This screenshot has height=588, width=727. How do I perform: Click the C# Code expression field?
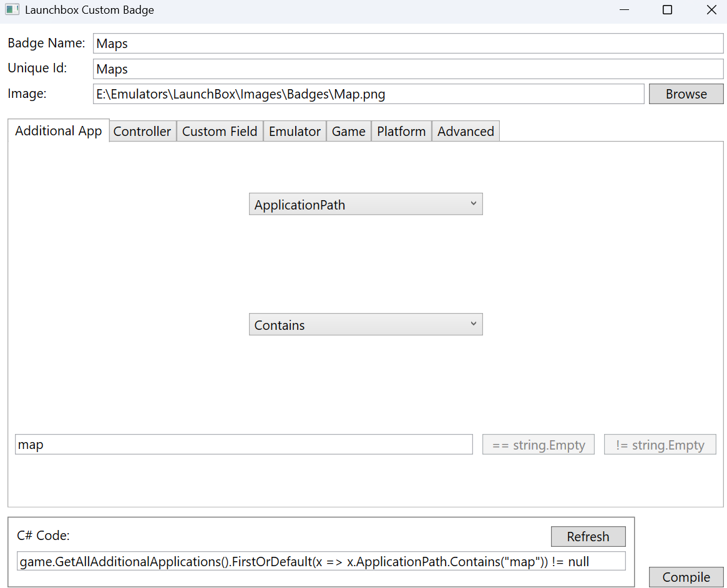point(321,561)
